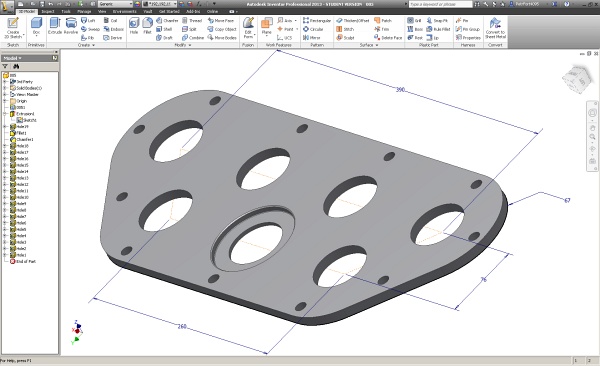Select the Box primitive tool
600x366 pixels.
coord(36,26)
